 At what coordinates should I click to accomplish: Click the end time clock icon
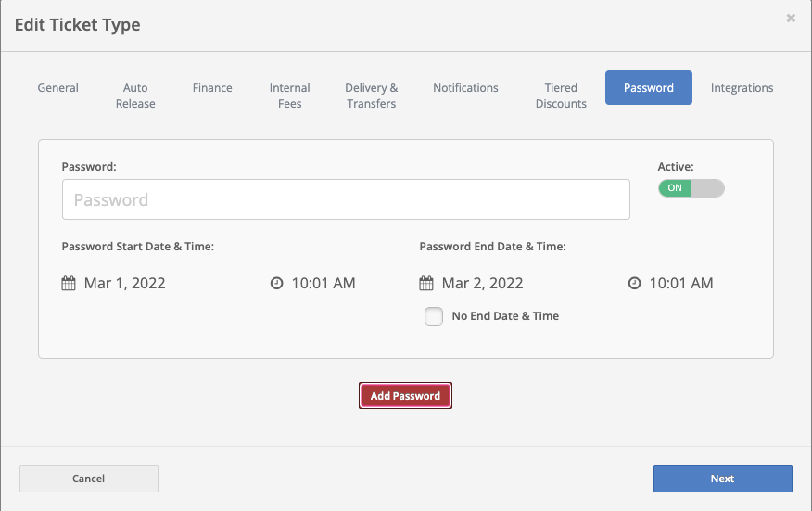coord(634,284)
